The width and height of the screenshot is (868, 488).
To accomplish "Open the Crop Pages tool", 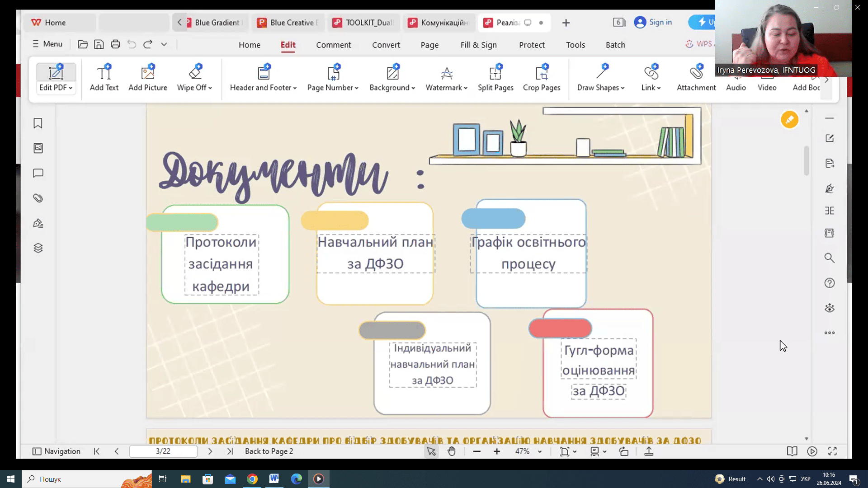I will tap(541, 78).
